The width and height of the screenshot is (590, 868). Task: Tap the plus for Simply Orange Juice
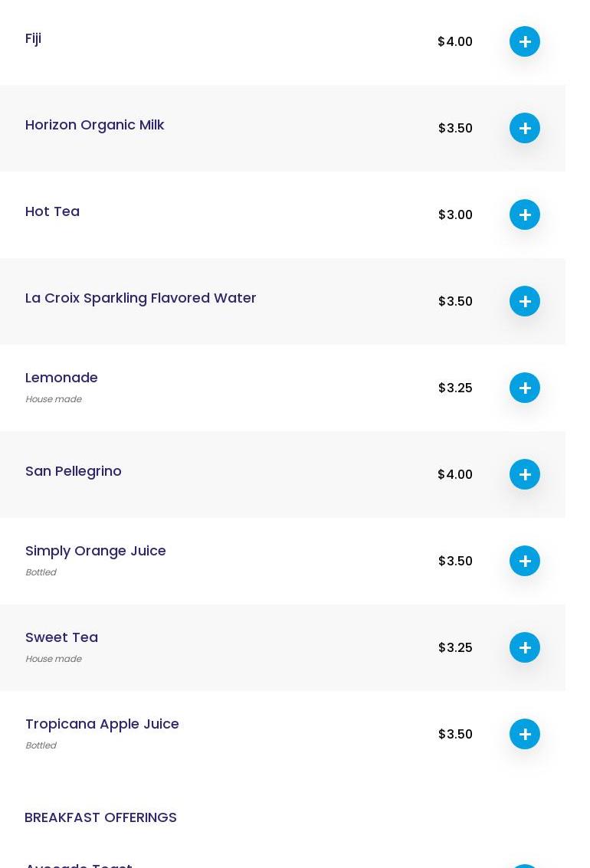coord(525,561)
